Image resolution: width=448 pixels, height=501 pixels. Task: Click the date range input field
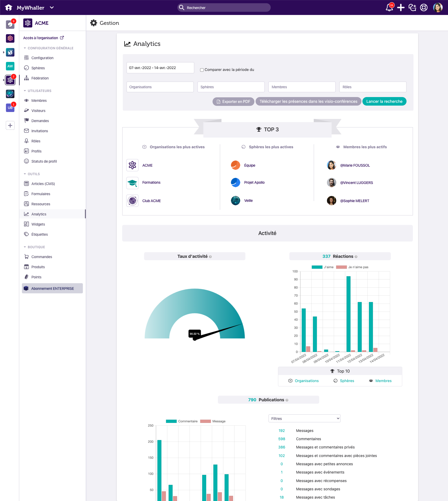click(160, 68)
